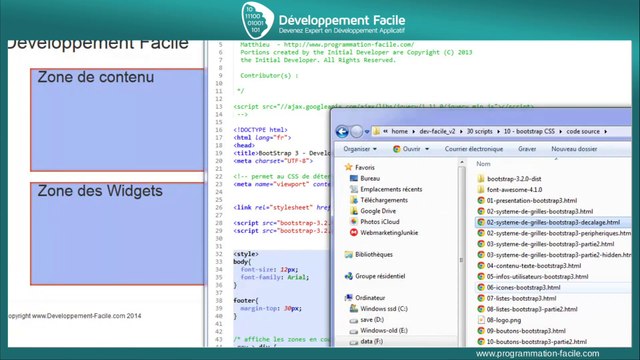Click the navigation pane scrollbar up arrow
The height and width of the screenshot is (360, 640).
pyautogui.click(x=462, y=162)
